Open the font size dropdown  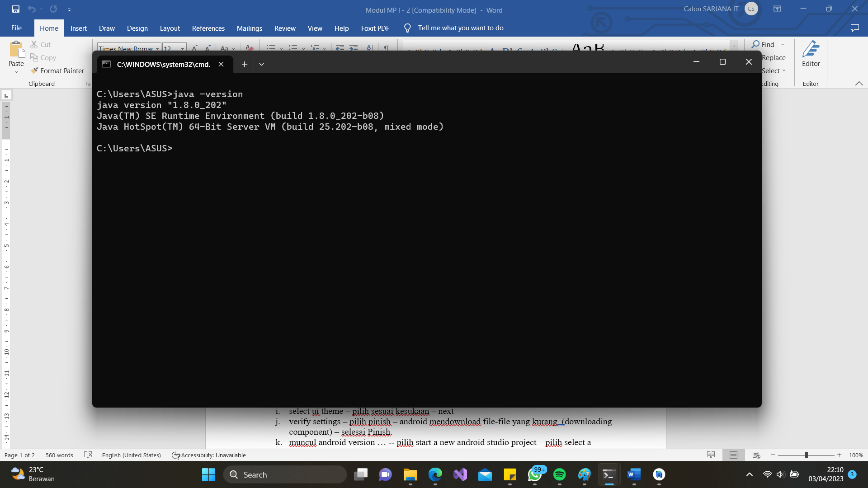[x=182, y=48]
